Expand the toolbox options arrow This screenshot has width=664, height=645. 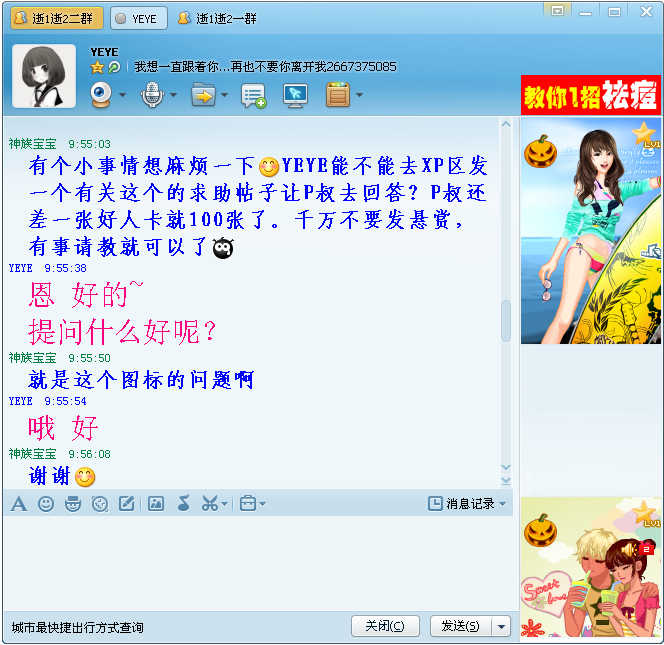pyautogui.click(x=263, y=504)
